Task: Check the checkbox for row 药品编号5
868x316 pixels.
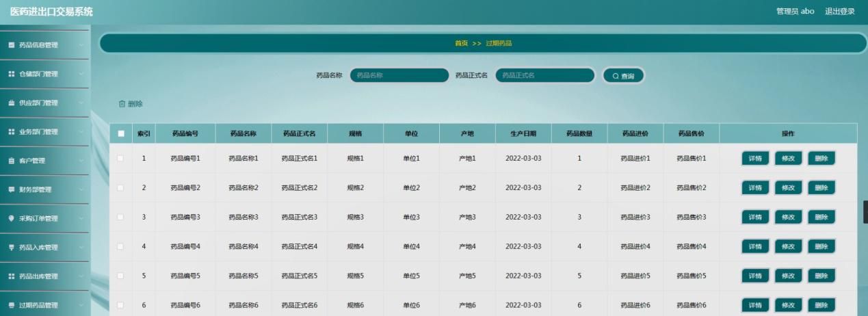Action: [x=121, y=276]
